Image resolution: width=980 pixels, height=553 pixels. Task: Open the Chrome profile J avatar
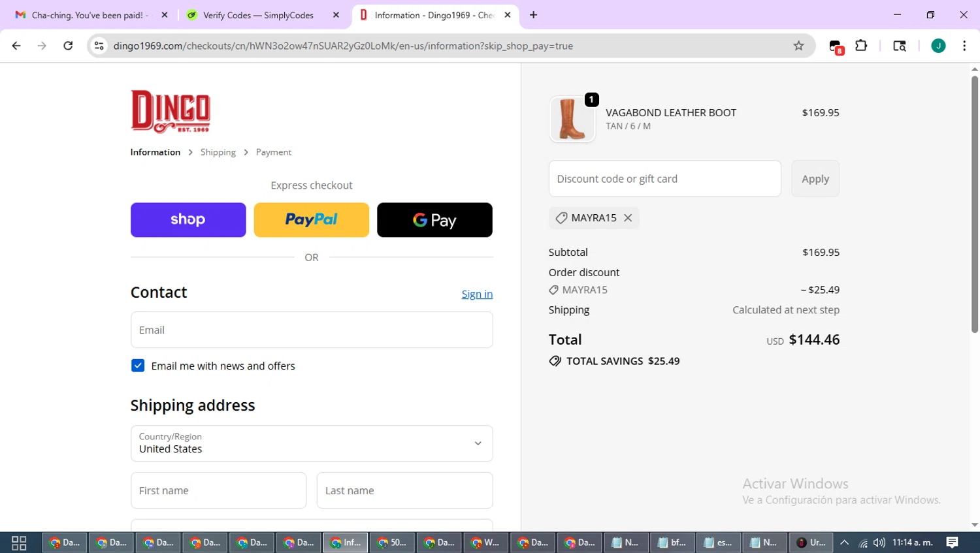click(x=938, y=46)
